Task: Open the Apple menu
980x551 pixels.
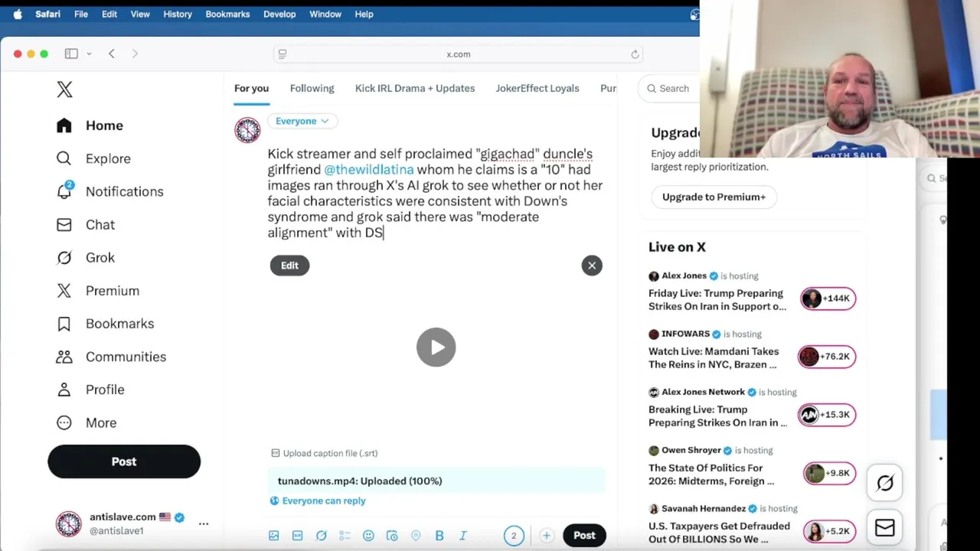Action: tap(18, 14)
